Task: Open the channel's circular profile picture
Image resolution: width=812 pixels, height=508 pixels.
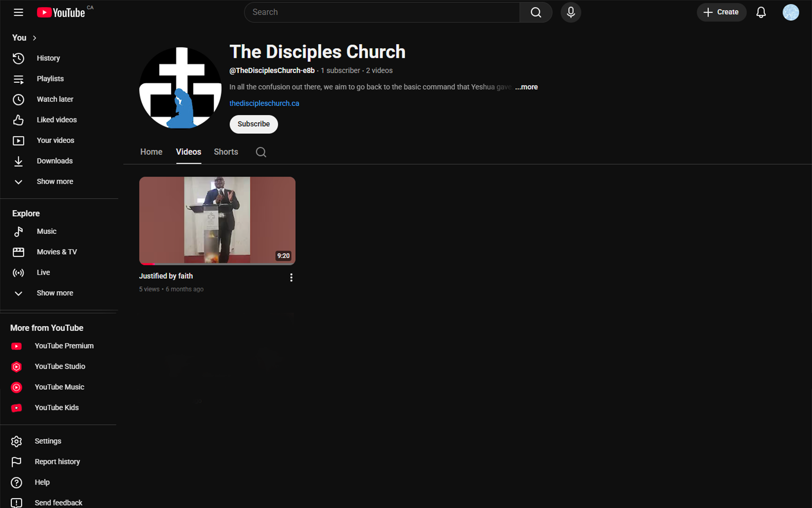Action: coord(180,88)
